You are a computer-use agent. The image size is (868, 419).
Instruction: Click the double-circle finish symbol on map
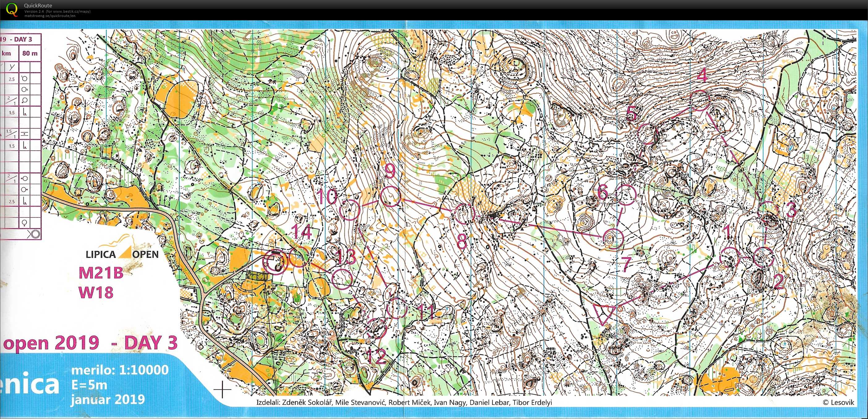[x=276, y=262]
